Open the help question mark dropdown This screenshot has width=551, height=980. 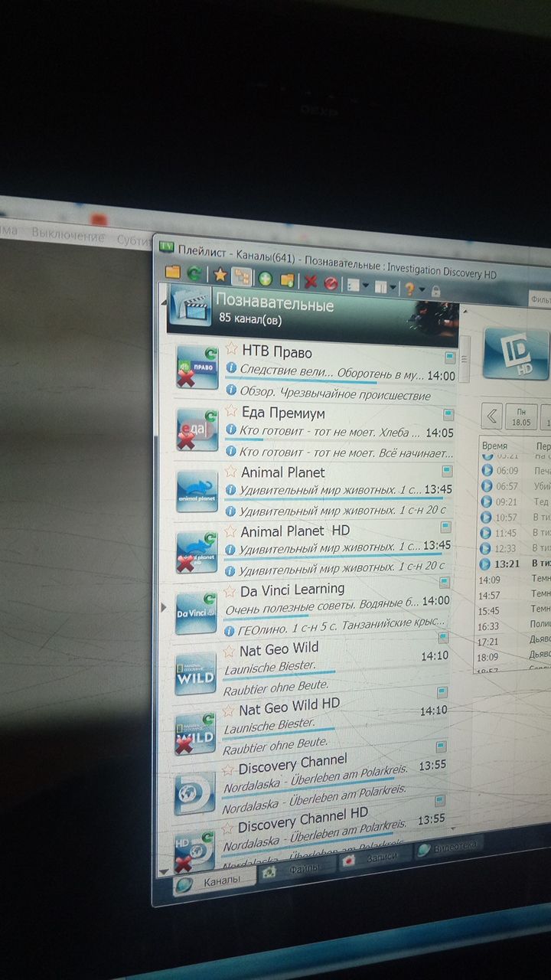tap(413, 289)
